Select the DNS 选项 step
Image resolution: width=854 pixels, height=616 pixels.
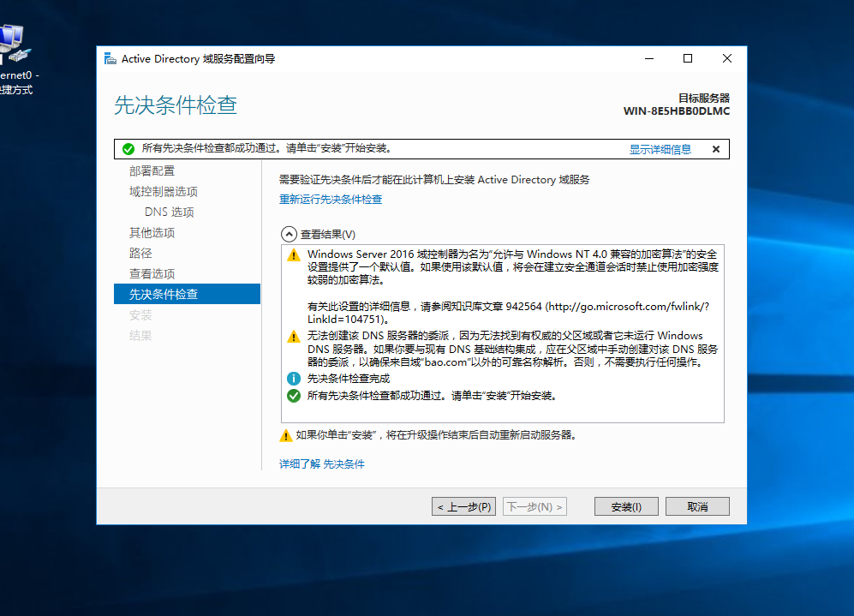pyautogui.click(x=170, y=212)
